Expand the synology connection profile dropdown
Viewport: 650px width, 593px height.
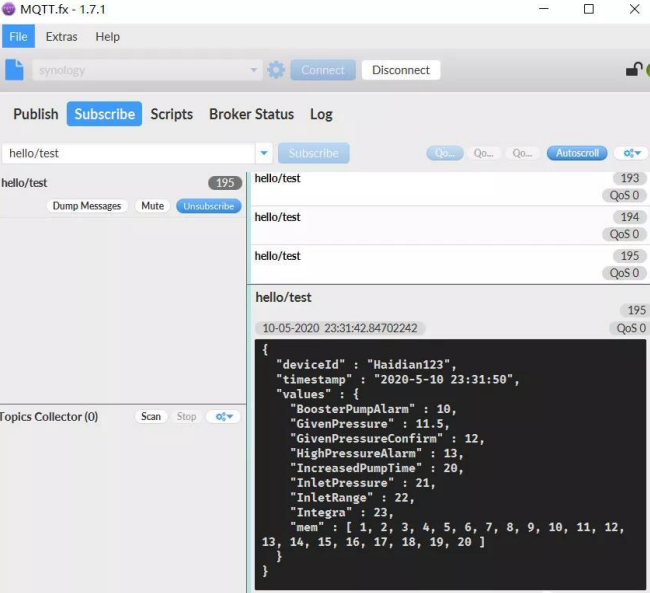254,70
